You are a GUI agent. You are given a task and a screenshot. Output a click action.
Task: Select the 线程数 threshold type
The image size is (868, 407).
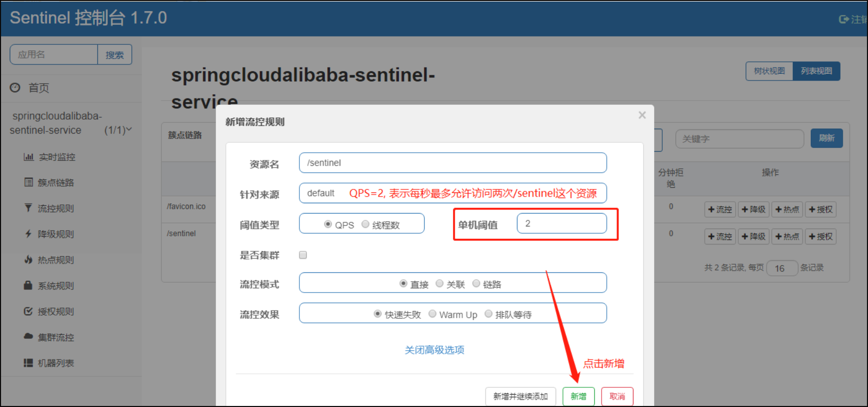tap(365, 224)
